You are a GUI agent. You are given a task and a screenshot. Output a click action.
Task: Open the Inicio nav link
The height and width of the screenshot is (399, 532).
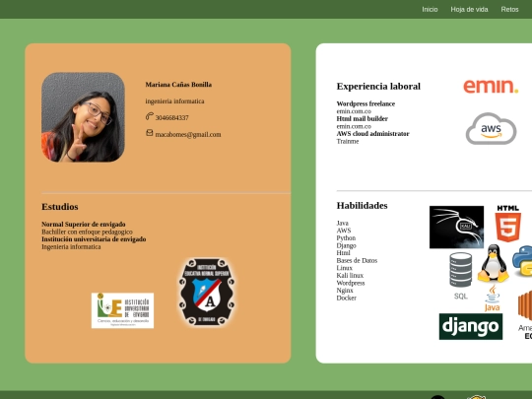430,10
